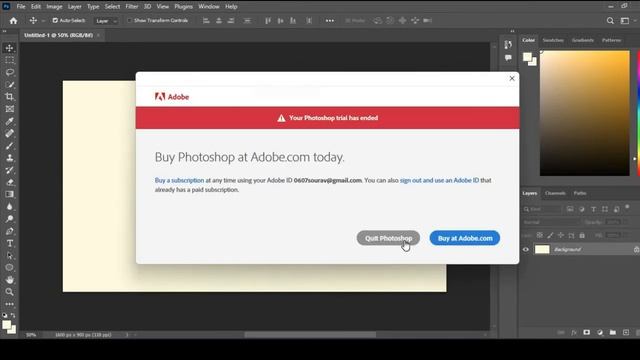Toggle pixel layer filter in Layers panel
640x360 pixels.
point(570,209)
